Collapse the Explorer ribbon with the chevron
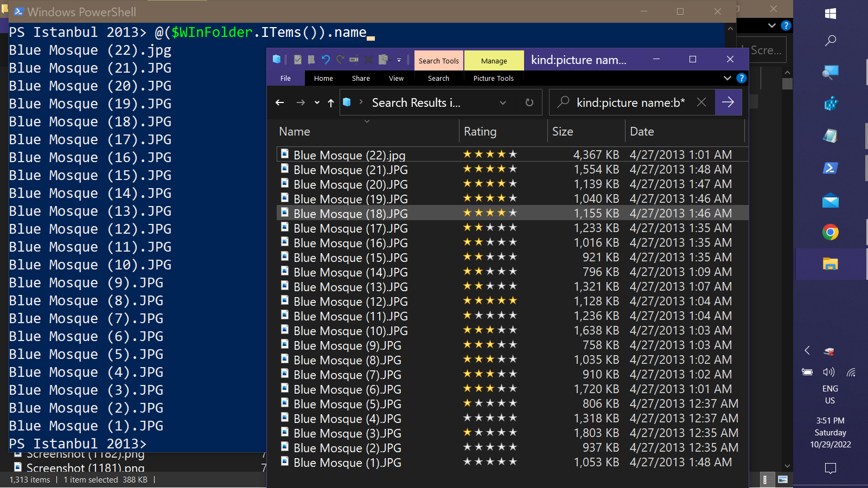 tap(727, 78)
